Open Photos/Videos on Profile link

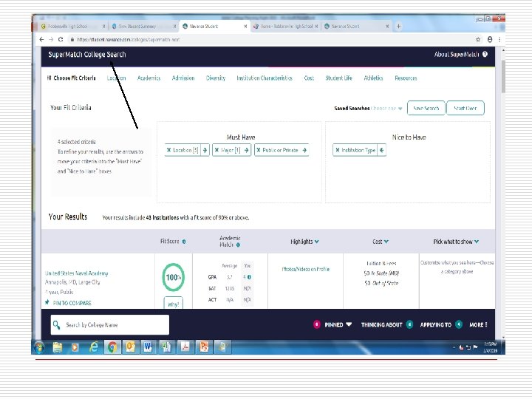[306, 269]
